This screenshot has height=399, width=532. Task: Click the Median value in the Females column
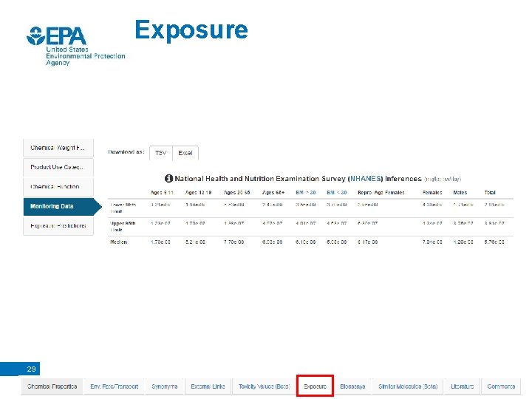(x=432, y=242)
